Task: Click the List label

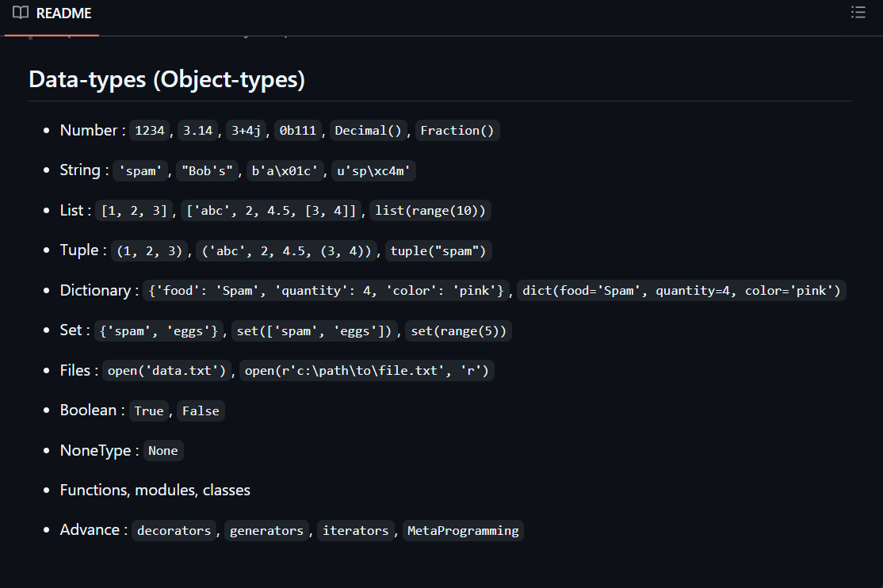Action: 71,210
